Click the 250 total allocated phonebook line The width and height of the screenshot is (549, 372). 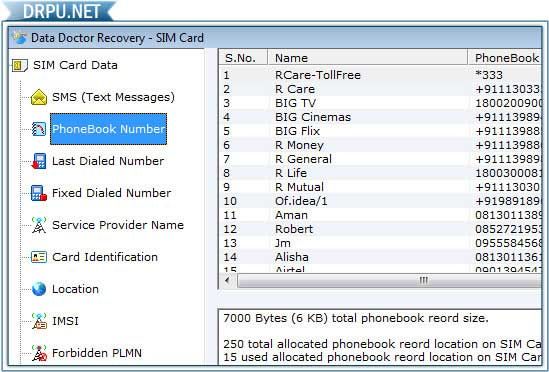[x=382, y=344]
